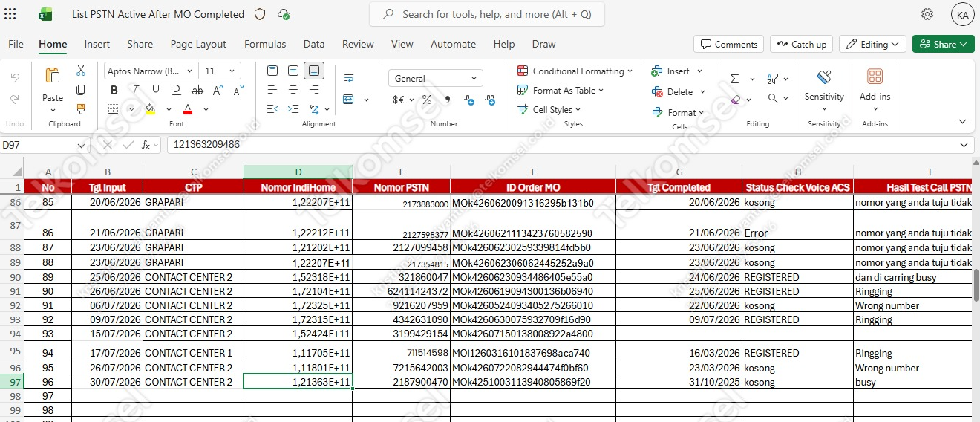The width and height of the screenshot is (980, 422).
Task: Toggle Italic formatting
Action: coord(134,90)
